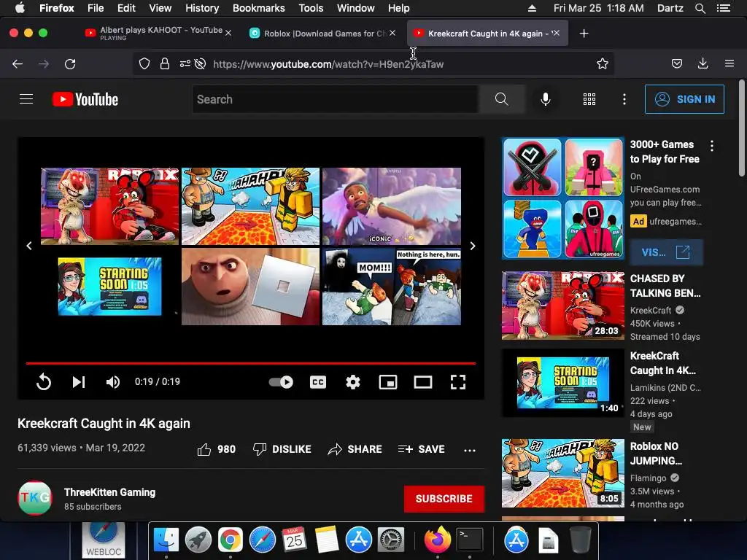Click DISLIKE on the video
The height and width of the screenshot is (560, 747).
click(282, 449)
